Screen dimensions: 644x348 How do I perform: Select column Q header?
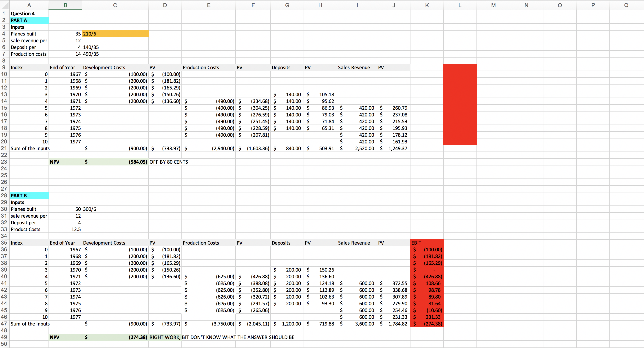pos(626,5)
